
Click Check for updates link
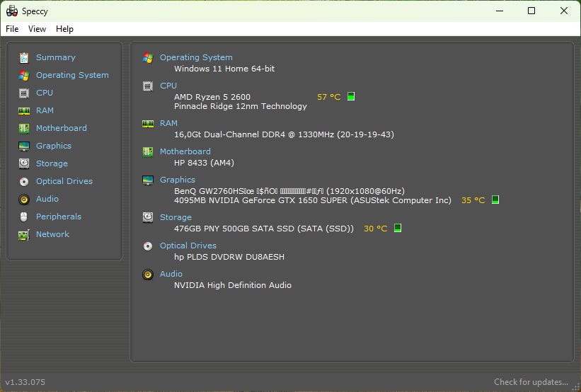pyautogui.click(x=531, y=382)
